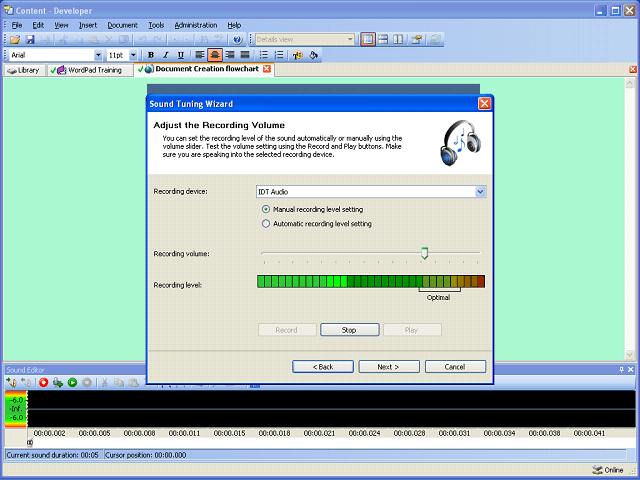This screenshot has width=640, height=480.
Task: Click the Recording level meter bar
Action: pyautogui.click(x=371, y=281)
